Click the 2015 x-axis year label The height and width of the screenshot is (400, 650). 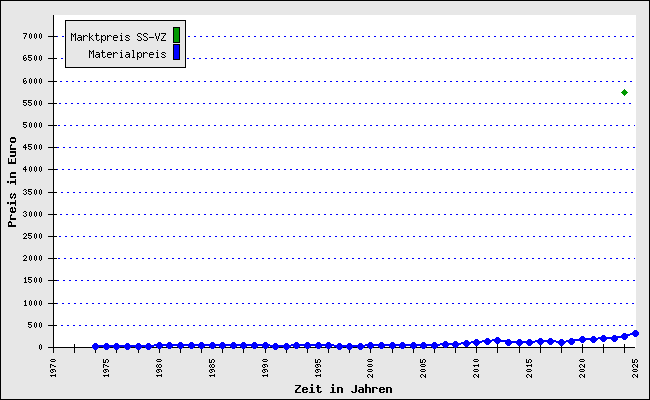coord(529,368)
